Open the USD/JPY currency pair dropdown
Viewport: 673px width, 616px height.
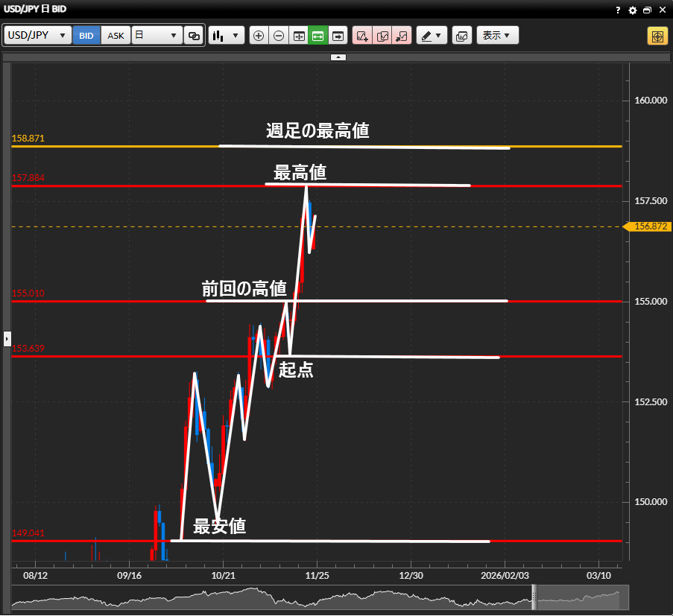pyautogui.click(x=38, y=36)
